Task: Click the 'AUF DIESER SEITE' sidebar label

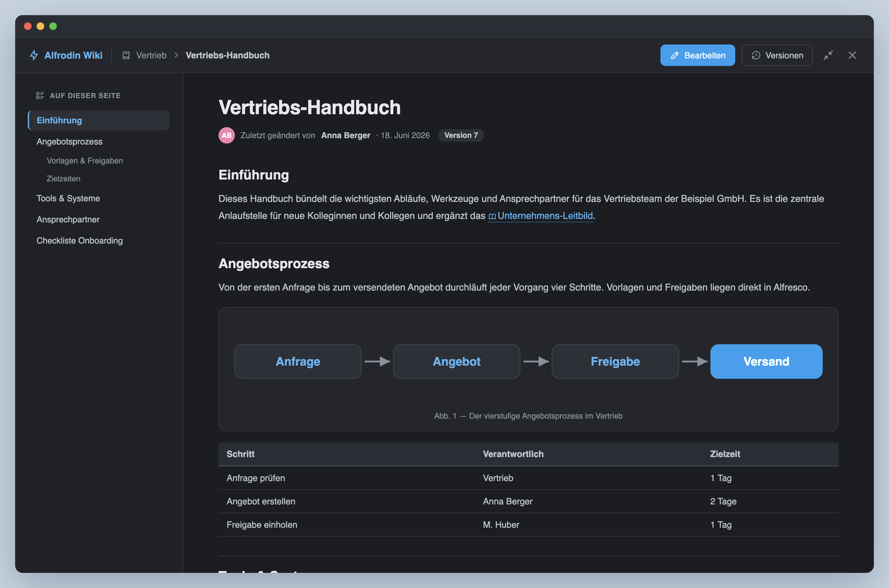Action: 85,96
